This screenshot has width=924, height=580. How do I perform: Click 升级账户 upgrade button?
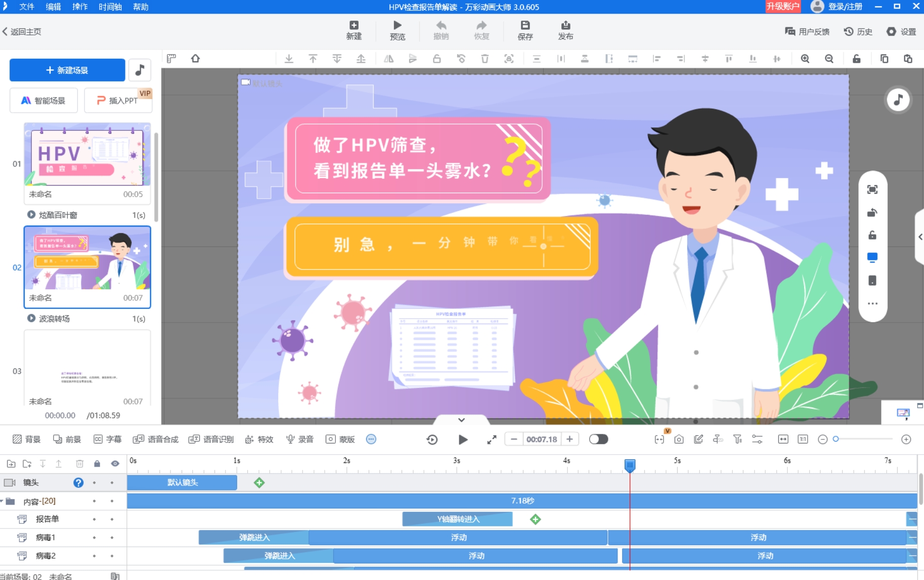click(782, 7)
